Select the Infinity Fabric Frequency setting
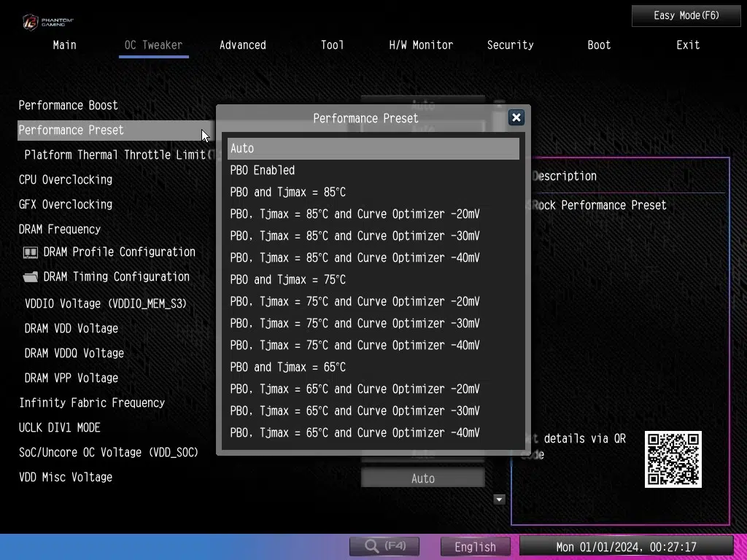 point(92,403)
